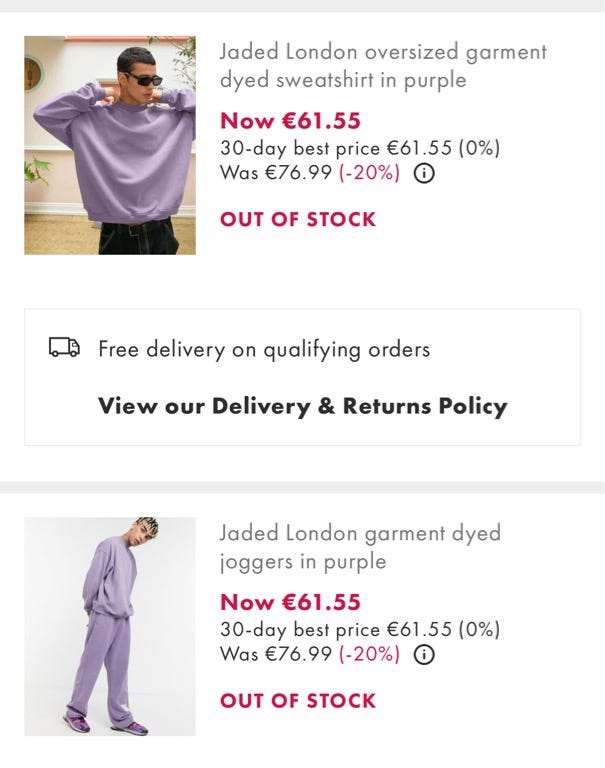Image resolution: width=605 pixels, height=768 pixels.
Task: Click the info icon beside the sweatshirt's Was price
Action: coord(424,173)
